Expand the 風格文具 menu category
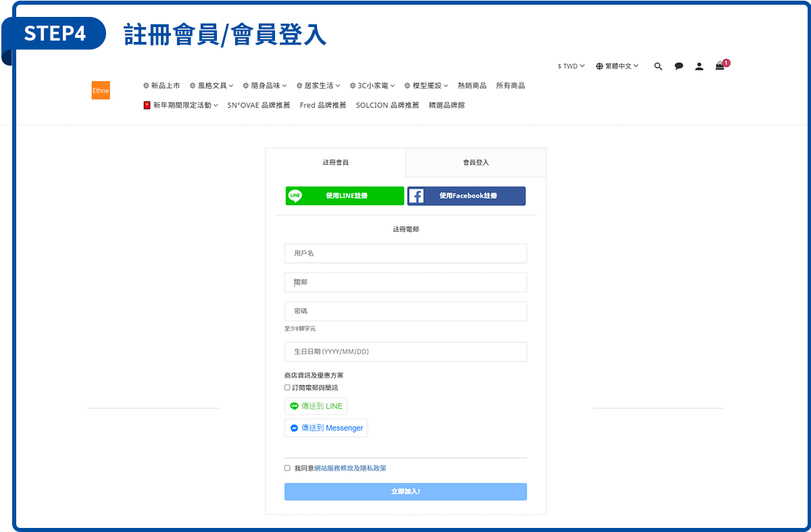The image size is (811, 532). coord(212,86)
